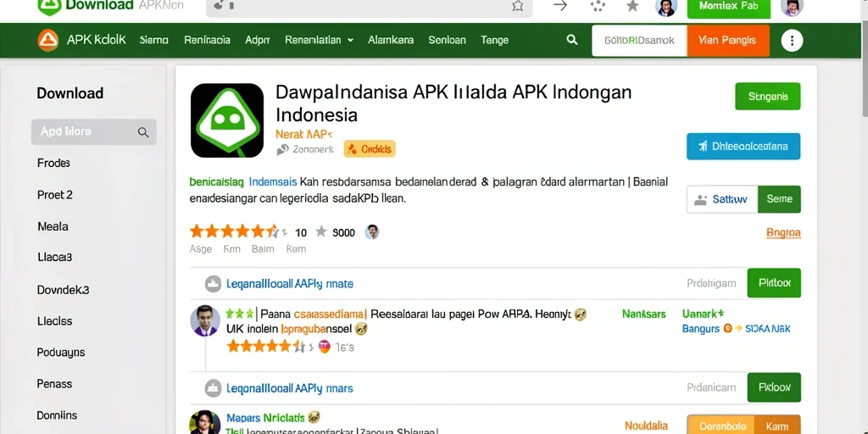
Task: Open Mapars Nriclatis reviewer avatar
Action: point(205,422)
